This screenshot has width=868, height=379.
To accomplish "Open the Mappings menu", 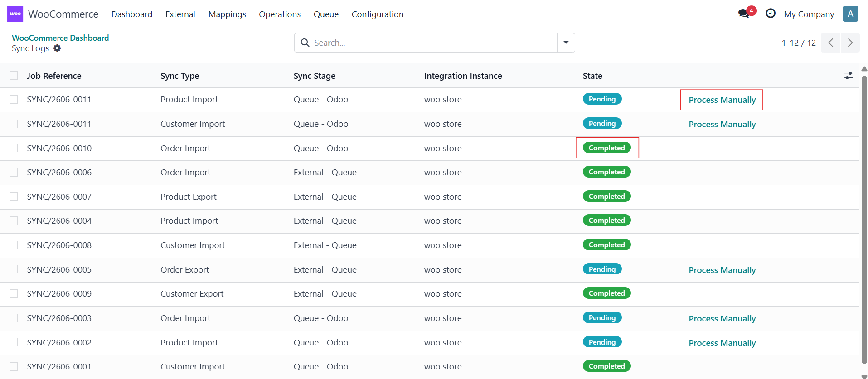I will tap(227, 14).
